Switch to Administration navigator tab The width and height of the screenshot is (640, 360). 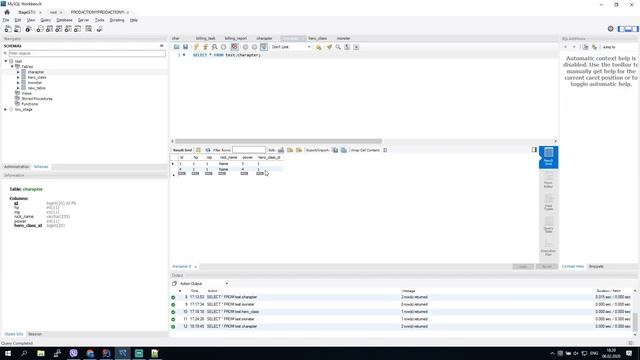(16, 167)
